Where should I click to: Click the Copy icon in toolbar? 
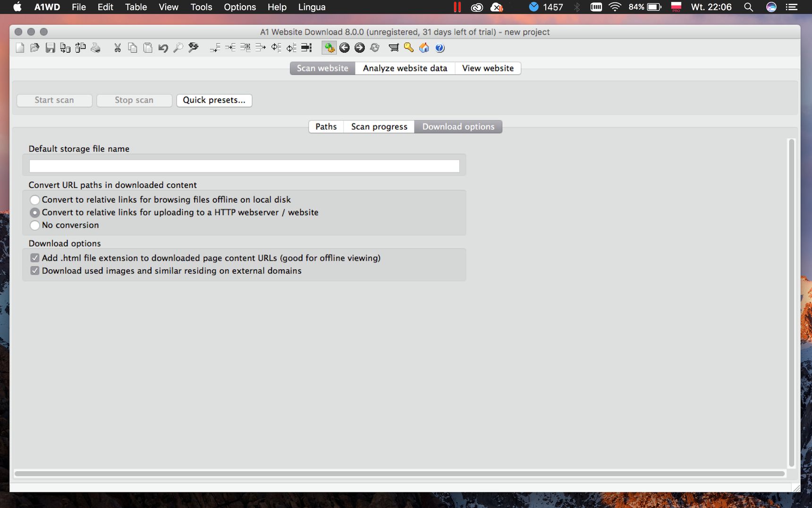click(133, 48)
